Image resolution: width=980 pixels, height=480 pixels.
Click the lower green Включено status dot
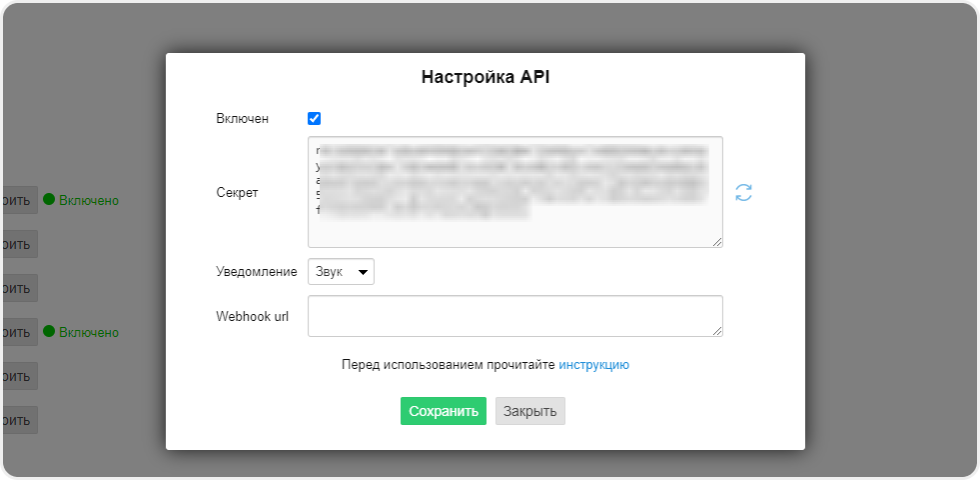[49, 332]
